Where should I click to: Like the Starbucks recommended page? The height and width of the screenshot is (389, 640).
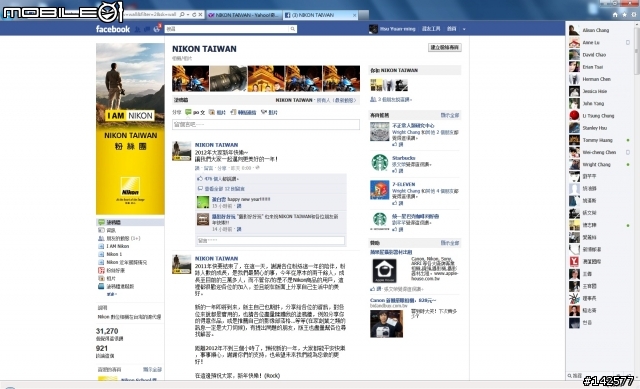coord(398,171)
